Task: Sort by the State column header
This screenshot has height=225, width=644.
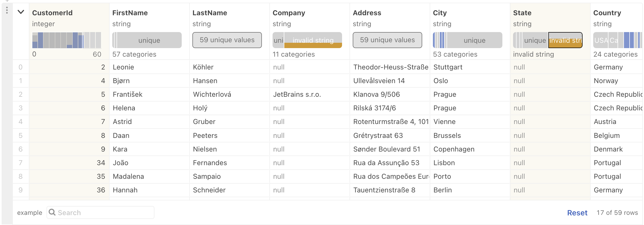Action: [522, 13]
